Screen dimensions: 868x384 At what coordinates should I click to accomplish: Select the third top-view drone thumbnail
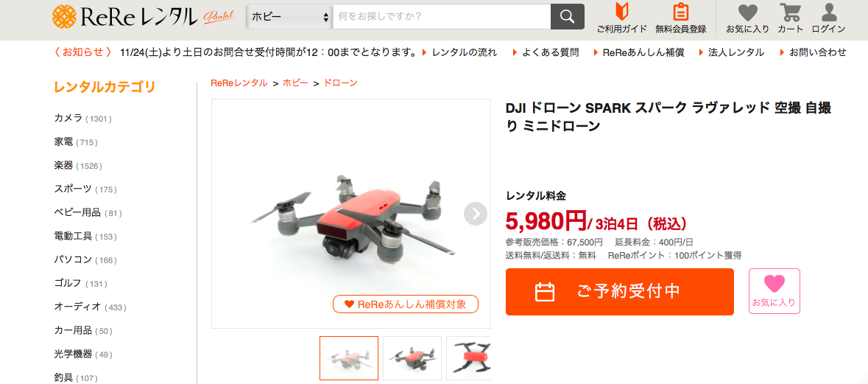click(x=468, y=358)
